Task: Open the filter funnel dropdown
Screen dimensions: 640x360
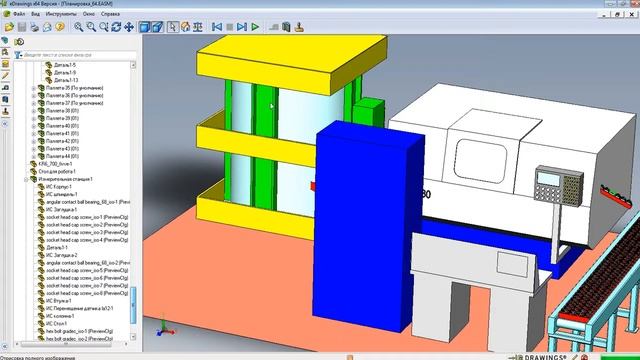Action: point(18,55)
